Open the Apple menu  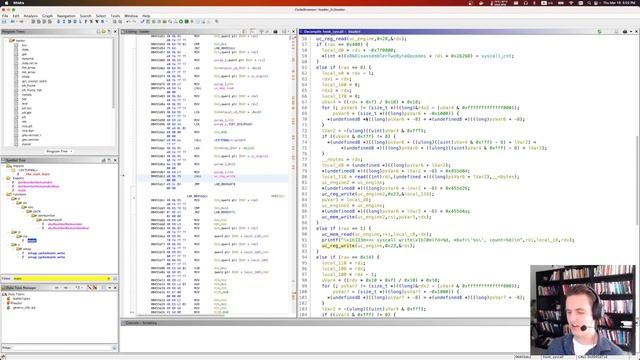6,3
